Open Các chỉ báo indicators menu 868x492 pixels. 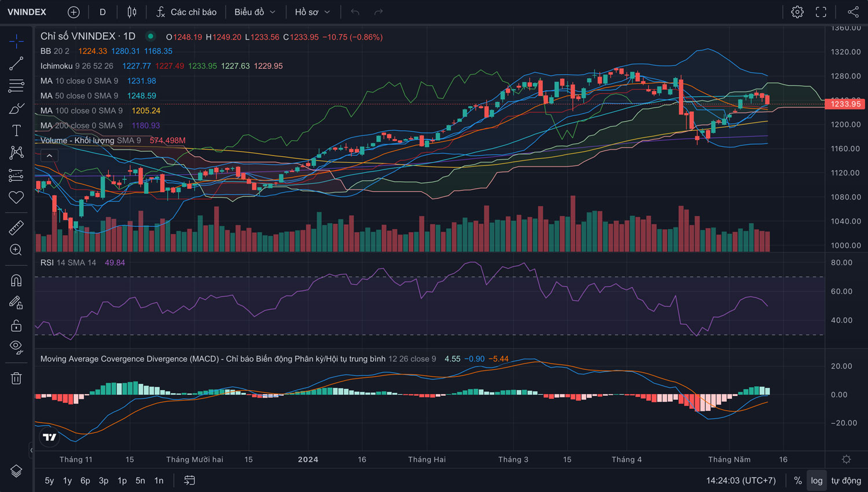pos(186,12)
